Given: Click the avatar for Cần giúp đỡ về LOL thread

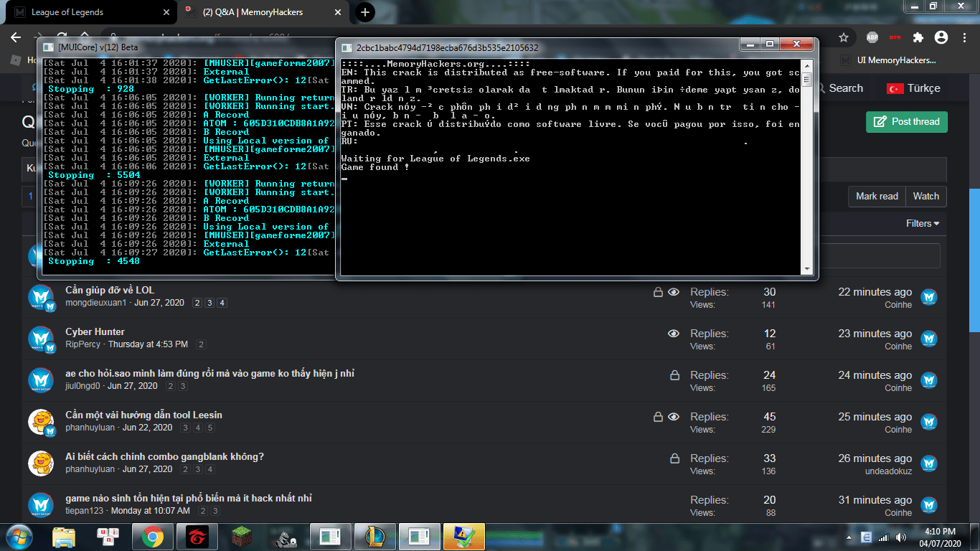Looking at the screenshot, I should [41, 297].
